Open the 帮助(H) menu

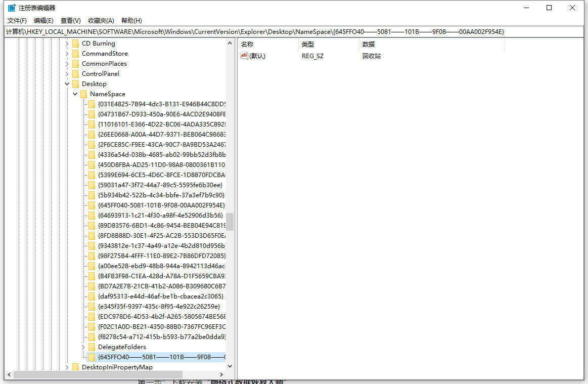(x=131, y=21)
